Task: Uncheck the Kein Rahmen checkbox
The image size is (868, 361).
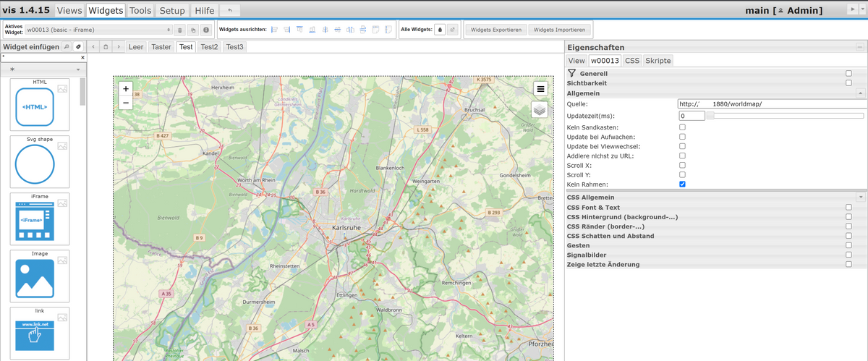Action: coord(682,184)
